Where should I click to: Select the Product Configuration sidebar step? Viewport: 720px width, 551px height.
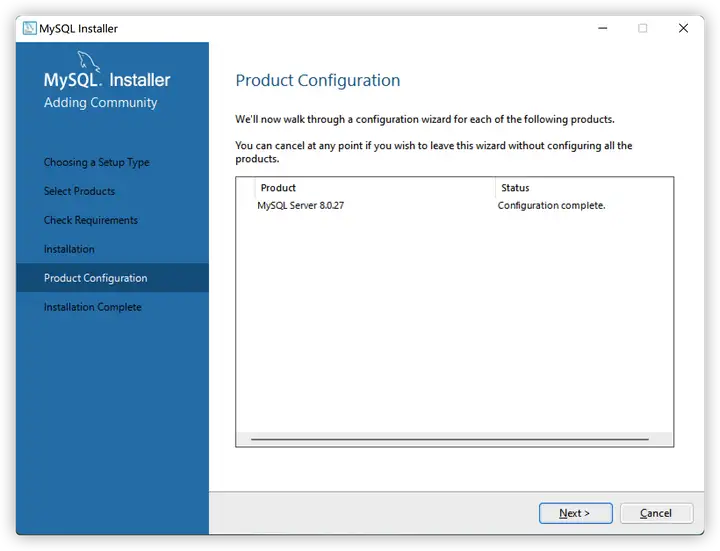(112, 278)
